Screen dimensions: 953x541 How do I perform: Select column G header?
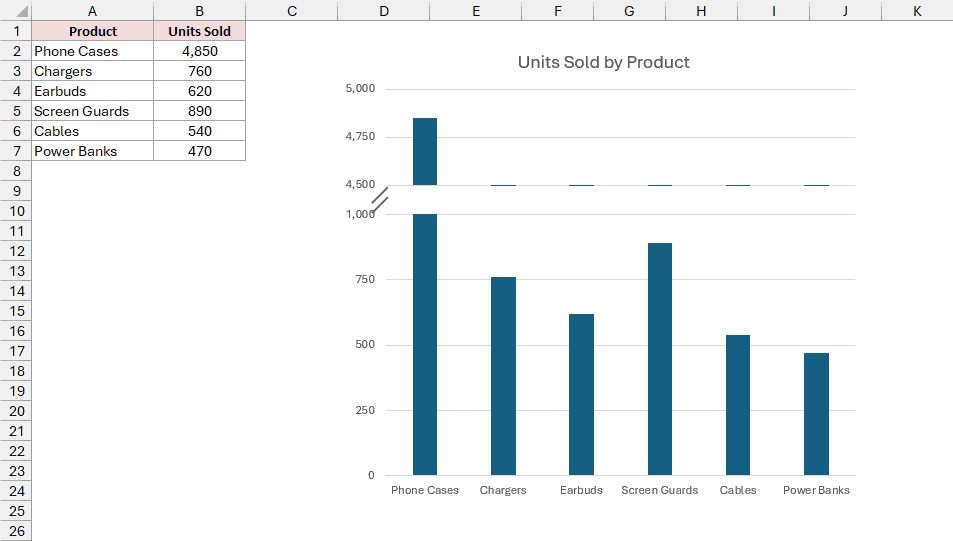coord(629,10)
